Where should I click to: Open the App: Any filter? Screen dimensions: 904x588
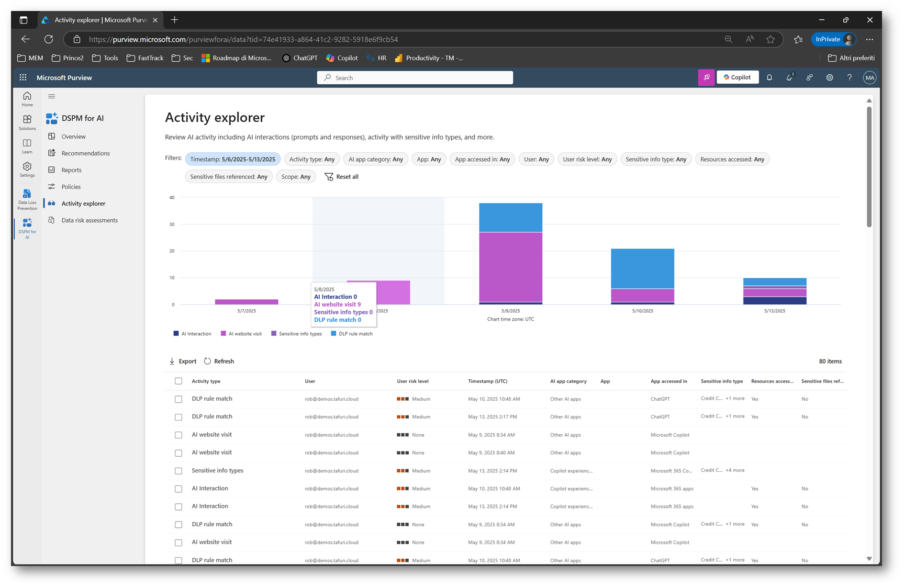tap(429, 159)
